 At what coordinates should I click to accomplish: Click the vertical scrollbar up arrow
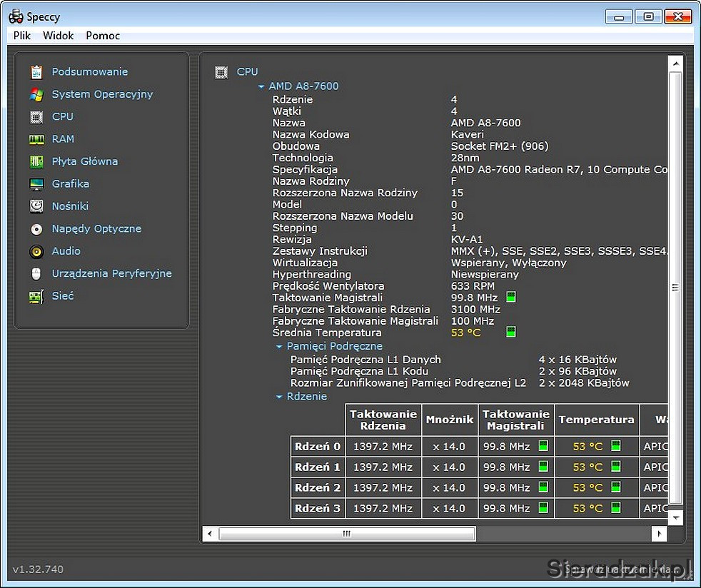675,64
